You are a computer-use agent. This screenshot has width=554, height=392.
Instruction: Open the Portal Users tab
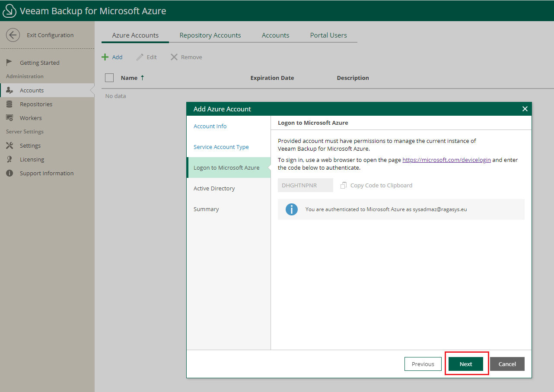coord(328,35)
